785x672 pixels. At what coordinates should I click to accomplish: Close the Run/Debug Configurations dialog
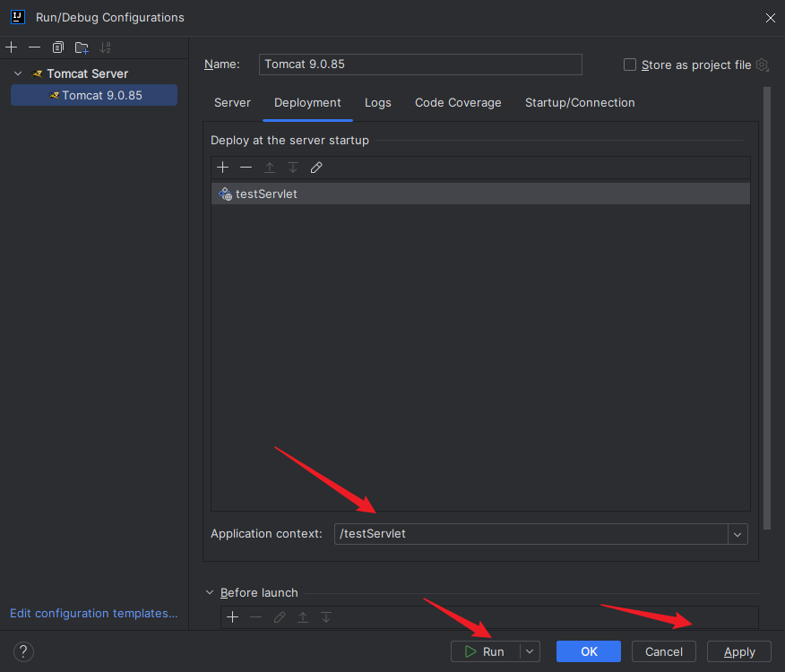coord(771,18)
